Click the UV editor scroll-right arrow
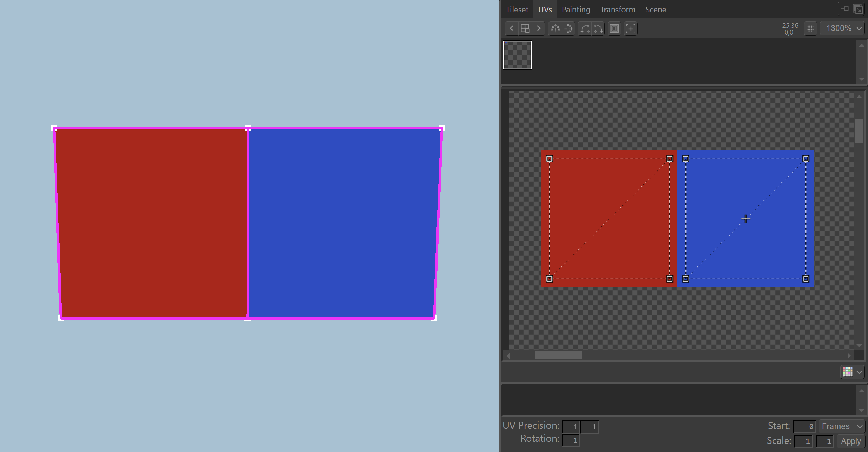 (x=849, y=356)
